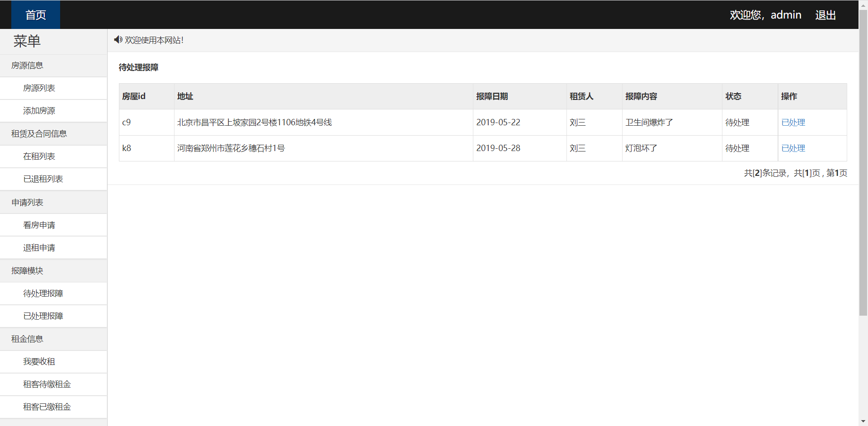868x426 pixels.
Task: Open 看房申请 in the sidebar
Action: coord(39,225)
